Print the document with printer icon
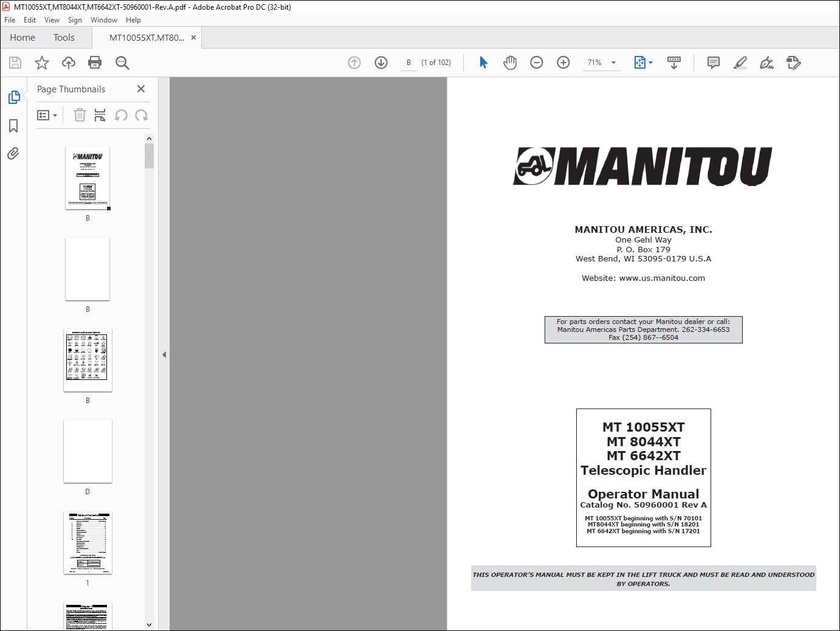 tap(95, 63)
